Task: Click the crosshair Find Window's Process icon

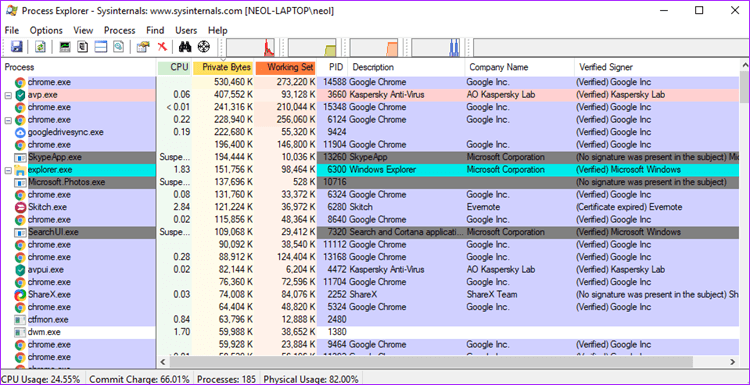Action: (204, 46)
